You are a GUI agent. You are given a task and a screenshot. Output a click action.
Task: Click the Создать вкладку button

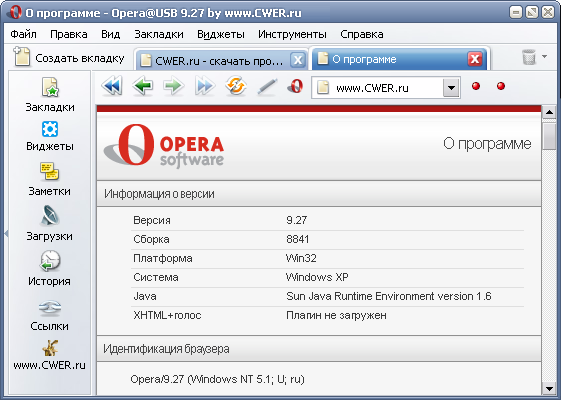click(69, 58)
